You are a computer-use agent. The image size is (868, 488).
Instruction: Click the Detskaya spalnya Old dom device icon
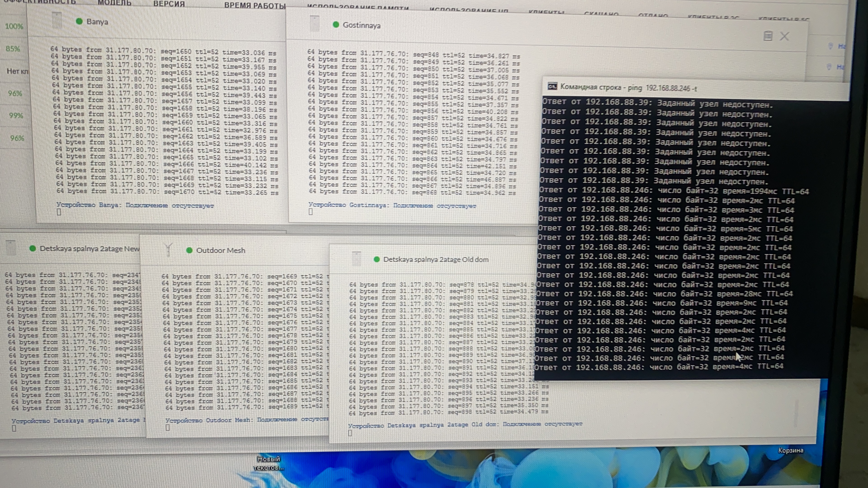click(x=356, y=259)
